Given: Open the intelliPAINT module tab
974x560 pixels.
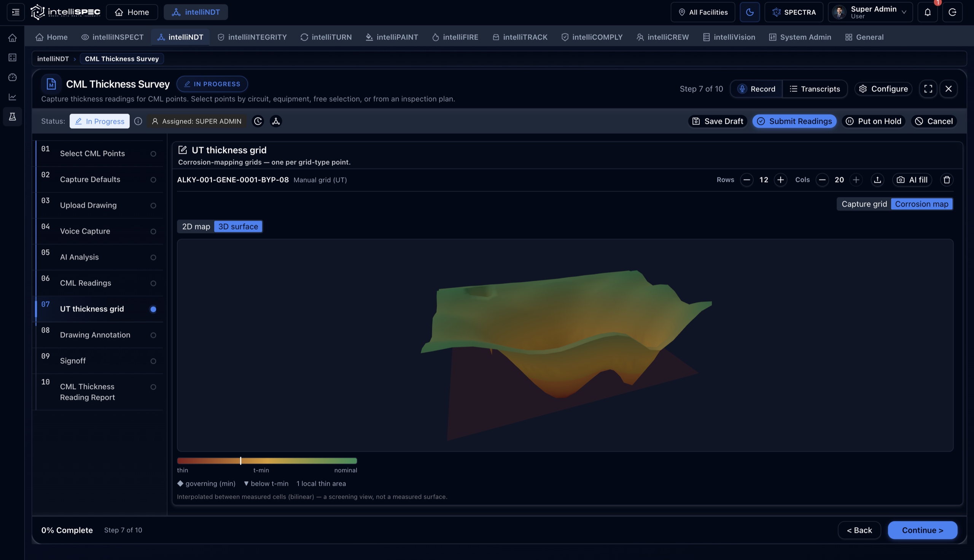Looking at the screenshot, I should point(392,37).
